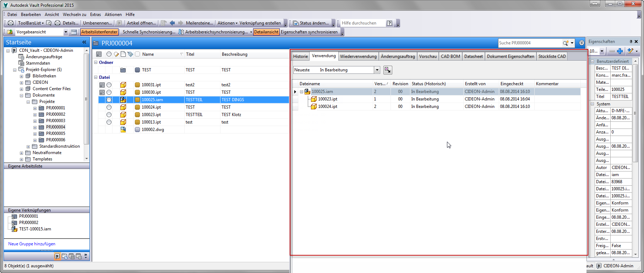Click status circle for 100013.ipt
The width and height of the screenshot is (644, 273).
tap(109, 122)
